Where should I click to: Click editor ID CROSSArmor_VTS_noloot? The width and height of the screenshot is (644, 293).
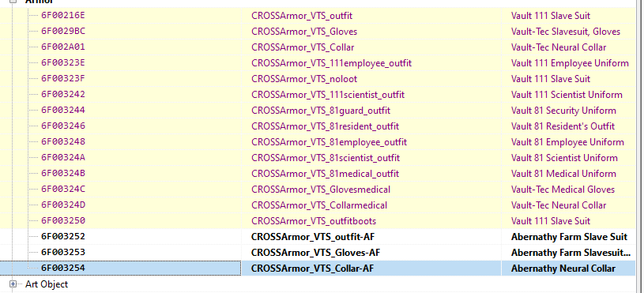coord(304,79)
